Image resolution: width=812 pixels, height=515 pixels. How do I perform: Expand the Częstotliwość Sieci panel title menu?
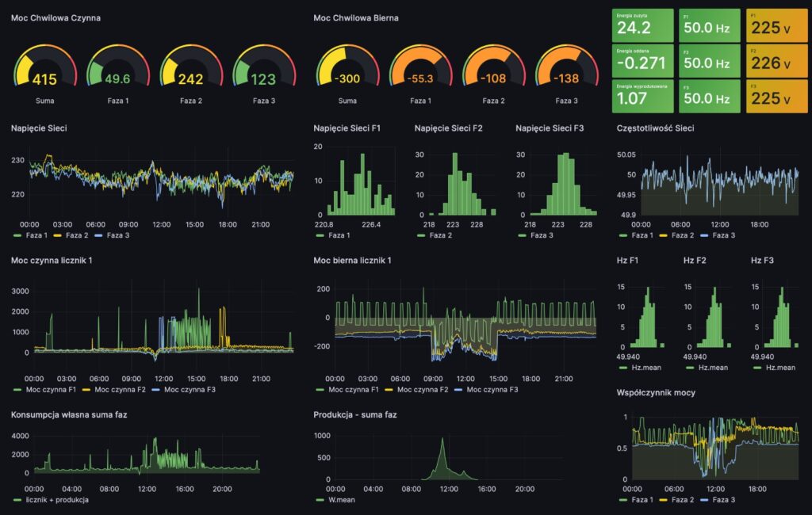[x=654, y=128]
